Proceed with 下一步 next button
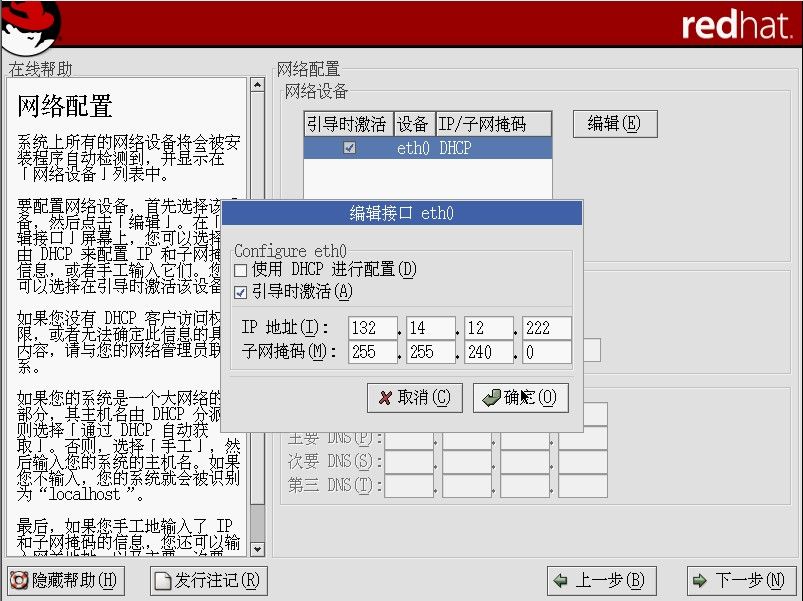 tap(741, 580)
